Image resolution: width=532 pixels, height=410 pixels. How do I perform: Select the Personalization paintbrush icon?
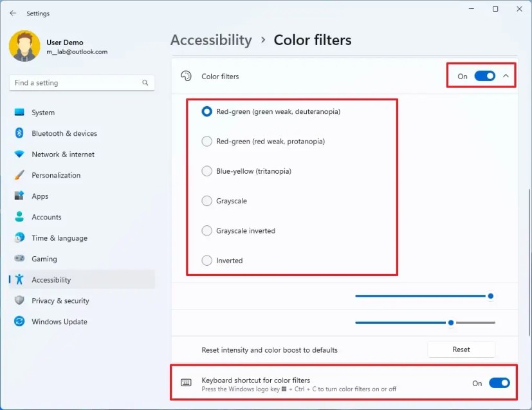click(19, 175)
